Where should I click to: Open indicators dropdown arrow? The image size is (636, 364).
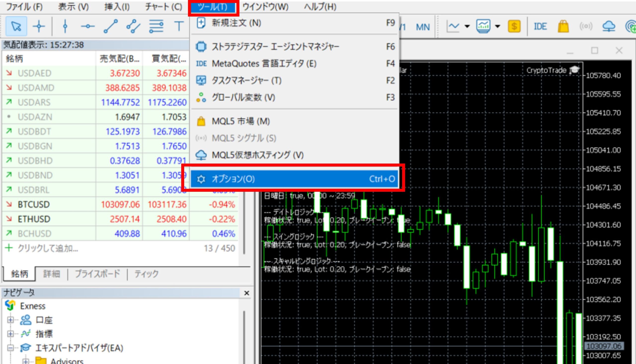click(x=498, y=26)
